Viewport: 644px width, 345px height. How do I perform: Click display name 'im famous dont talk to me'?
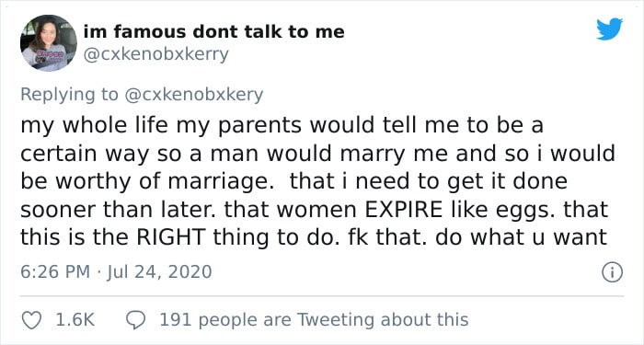(214, 31)
